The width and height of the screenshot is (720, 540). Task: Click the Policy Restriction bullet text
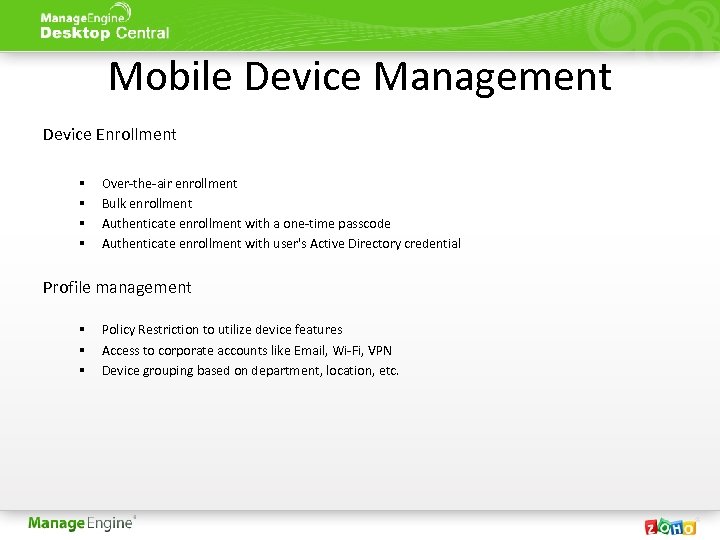(x=222, y=330)
